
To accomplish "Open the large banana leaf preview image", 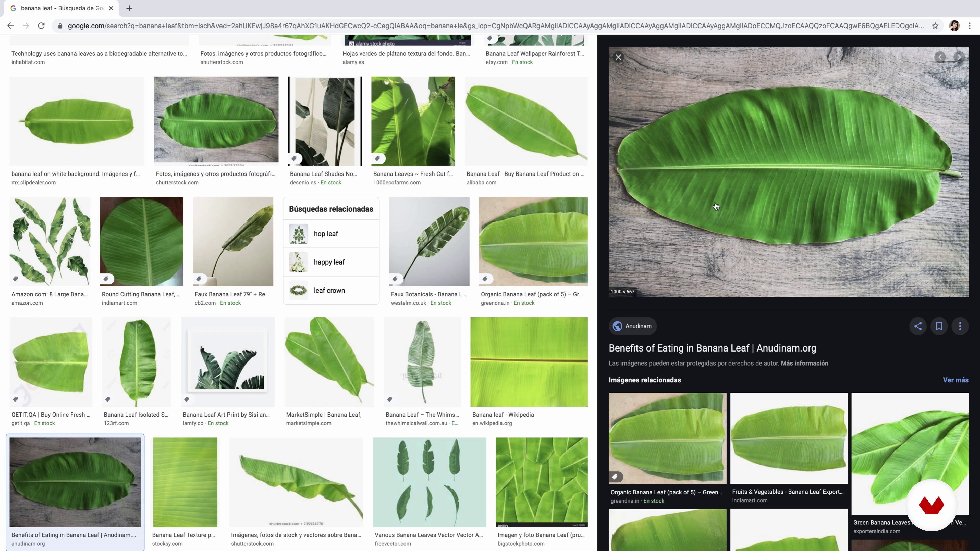I will [x=788, y=172].
